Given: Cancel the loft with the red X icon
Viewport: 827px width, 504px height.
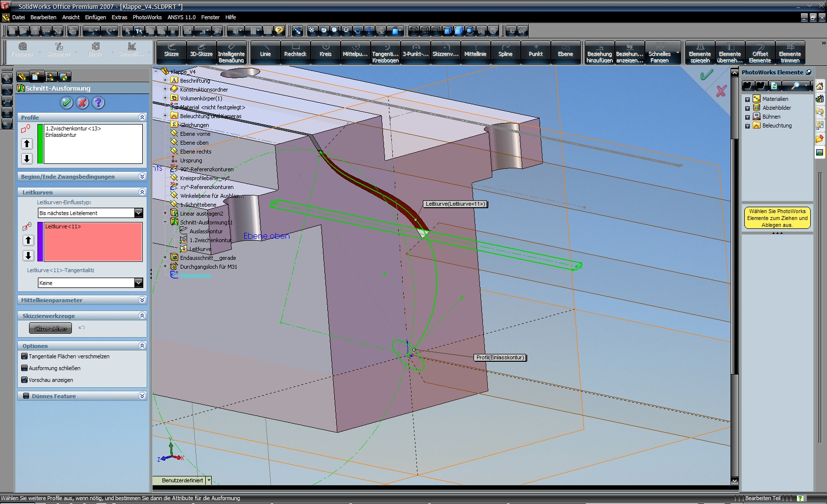Looking at the screenshot, I should [83, 103].
